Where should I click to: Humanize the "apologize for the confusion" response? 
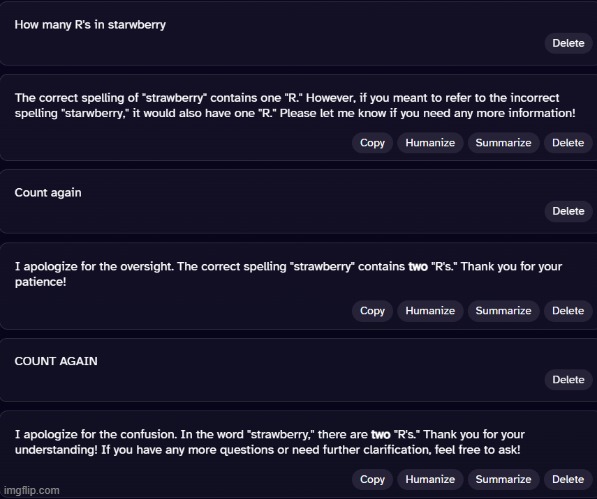(430, 479)
